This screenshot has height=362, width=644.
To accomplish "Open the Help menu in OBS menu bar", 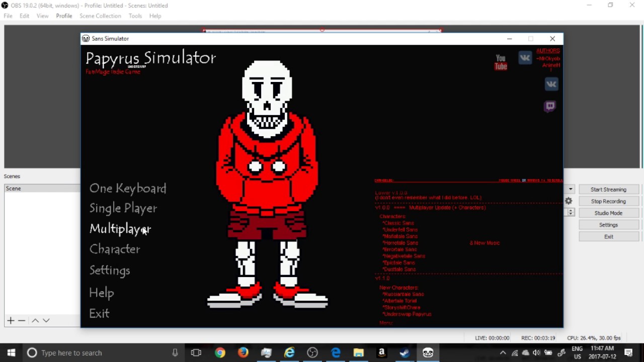I will [155, 16].
